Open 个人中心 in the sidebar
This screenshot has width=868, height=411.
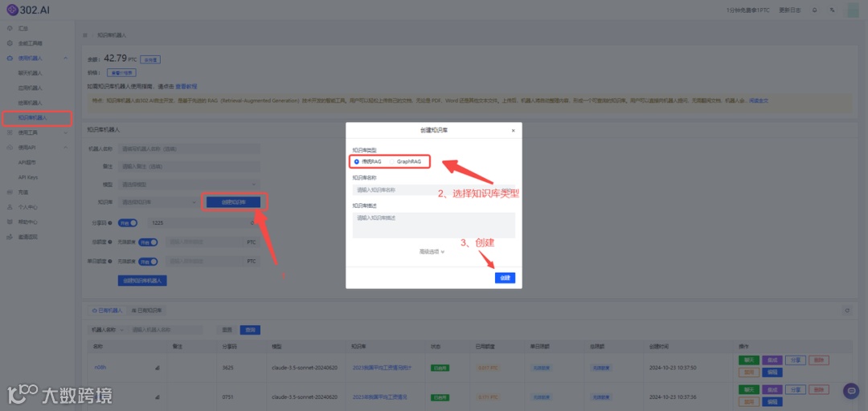(x=27, y=207)
